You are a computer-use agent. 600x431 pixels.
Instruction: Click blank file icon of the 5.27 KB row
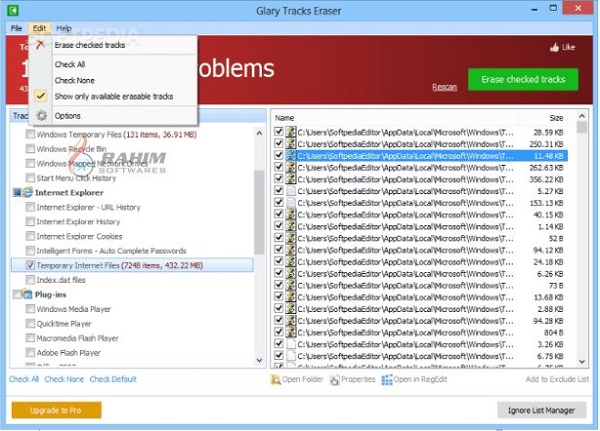pyautogui.click(x=291, y=191)
